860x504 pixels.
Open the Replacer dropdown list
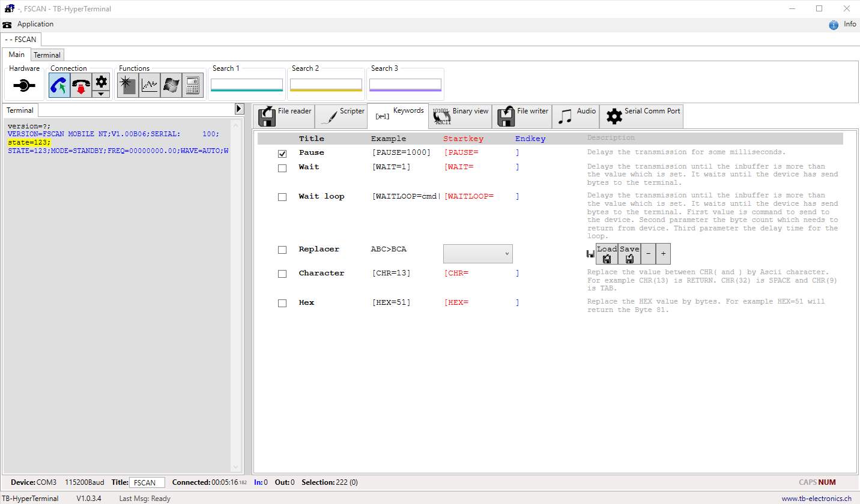pos(478,254)
